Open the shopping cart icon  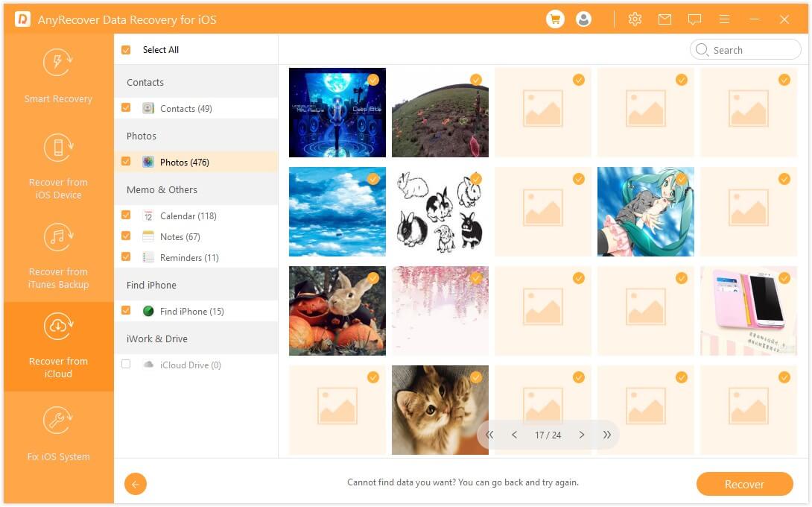click(x=555, y=19)
